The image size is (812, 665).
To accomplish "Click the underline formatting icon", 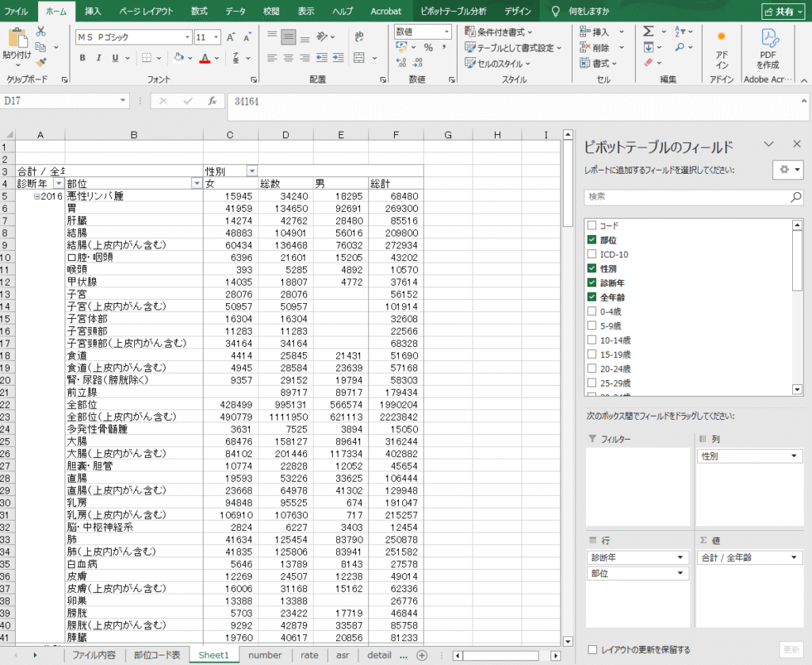I will [x=116, y=58].
